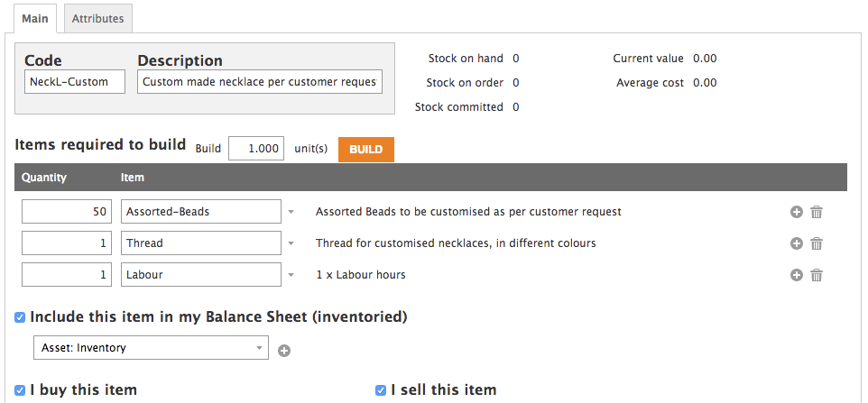Delete the Assorted-Beads row with trash icon
Screen dimensions: 868x403
tap(817, 212)
